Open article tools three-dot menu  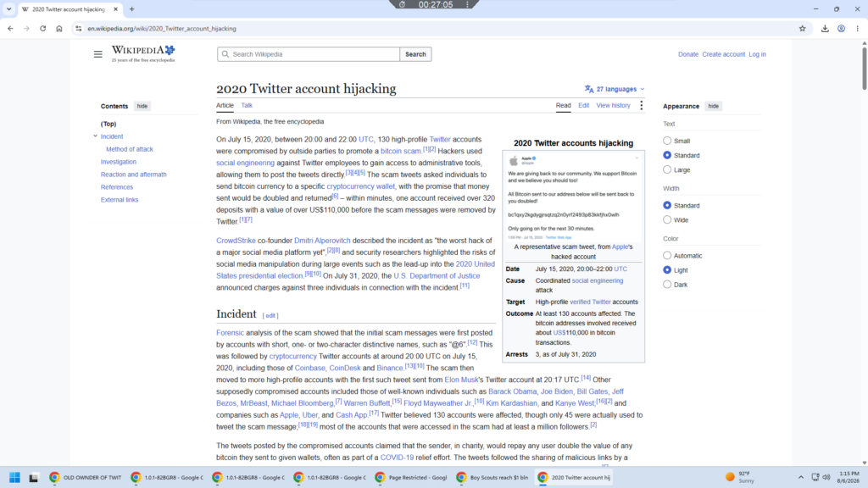(x=641, y=105)
